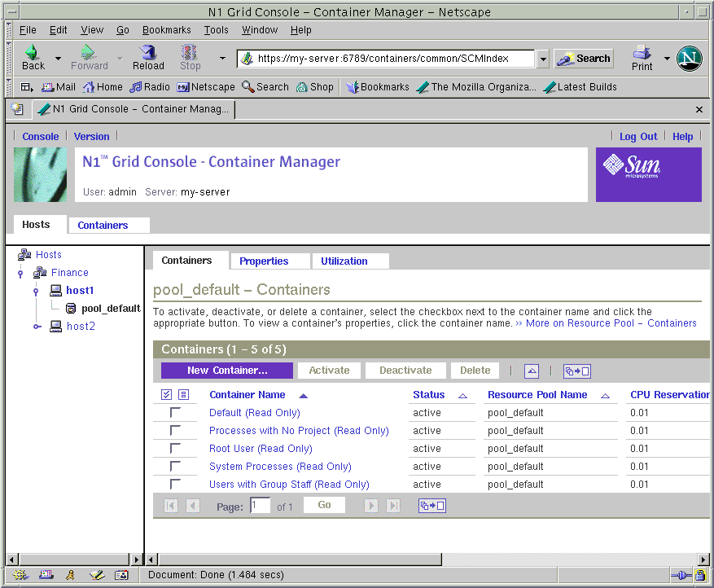
Task: Open the Bookmarks menu
Action: click(167, 30)
